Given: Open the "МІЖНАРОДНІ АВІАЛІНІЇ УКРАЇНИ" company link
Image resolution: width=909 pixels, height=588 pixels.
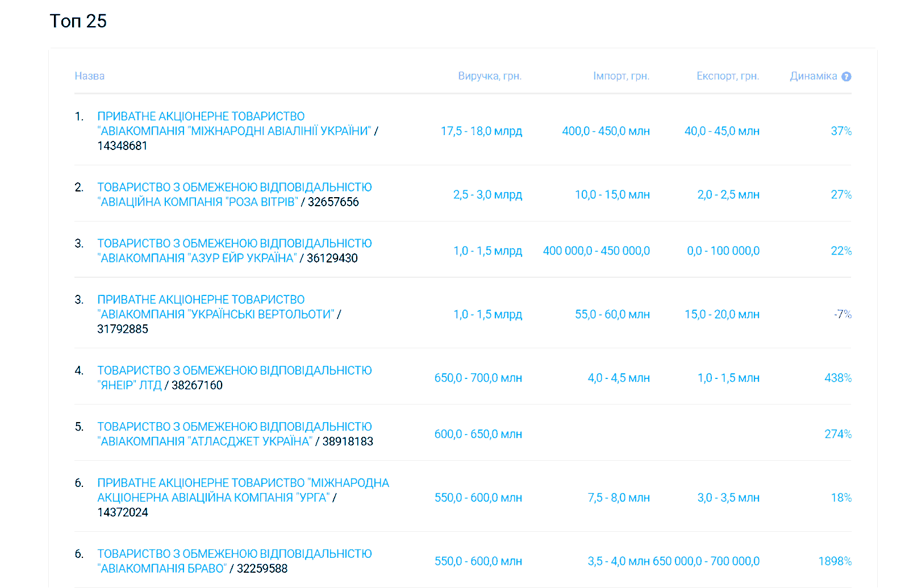Looking at the screenshot, I should click(x=234, y=124).
